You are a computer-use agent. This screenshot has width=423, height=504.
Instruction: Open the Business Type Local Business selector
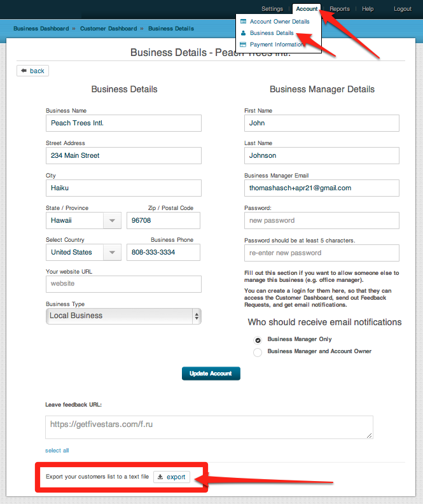pos(123,316)
